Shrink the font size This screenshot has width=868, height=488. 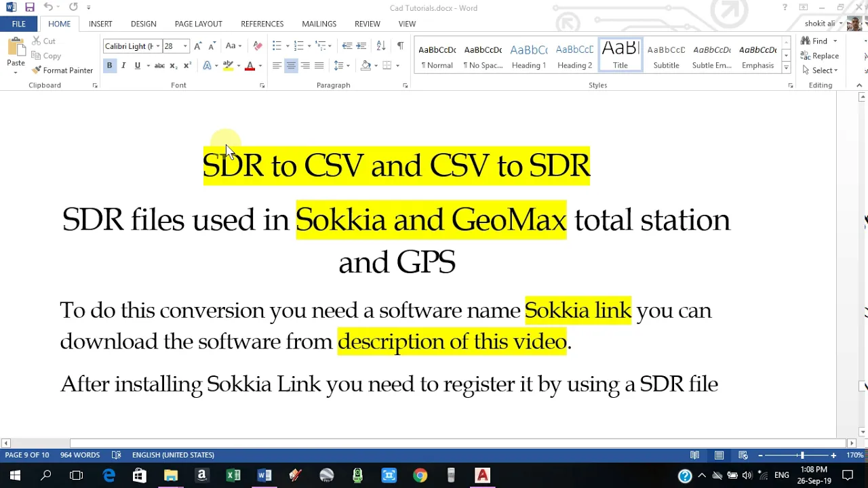[212, 46]
